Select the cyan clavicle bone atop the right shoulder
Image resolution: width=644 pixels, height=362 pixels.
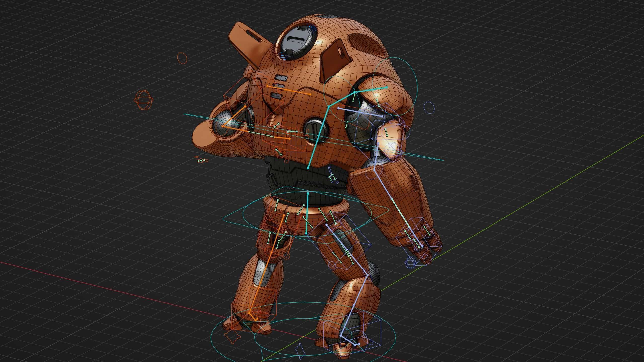click(x=371, y=90)
